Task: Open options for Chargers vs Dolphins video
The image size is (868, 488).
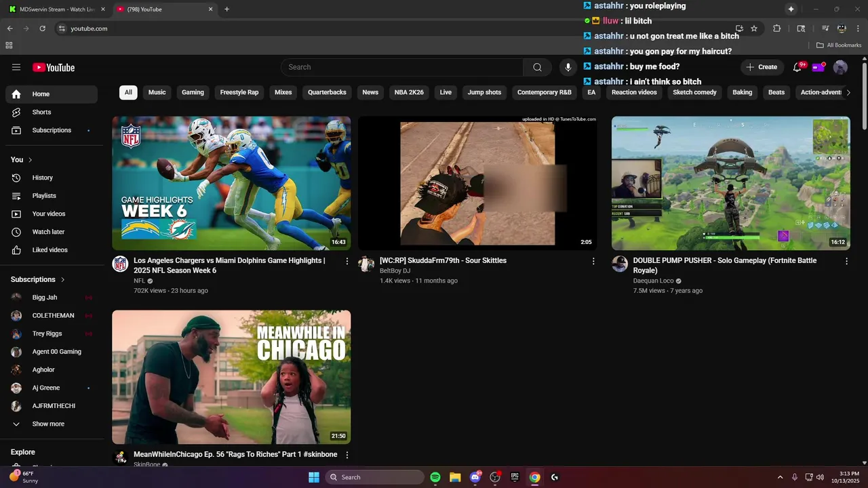Action: click(x=347, y=261)
